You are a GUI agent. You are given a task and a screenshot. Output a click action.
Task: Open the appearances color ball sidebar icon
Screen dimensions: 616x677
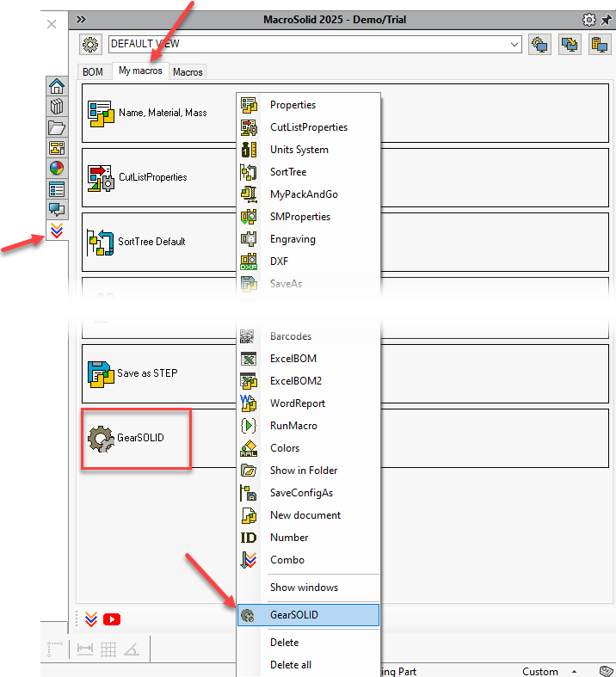point(57,168)
